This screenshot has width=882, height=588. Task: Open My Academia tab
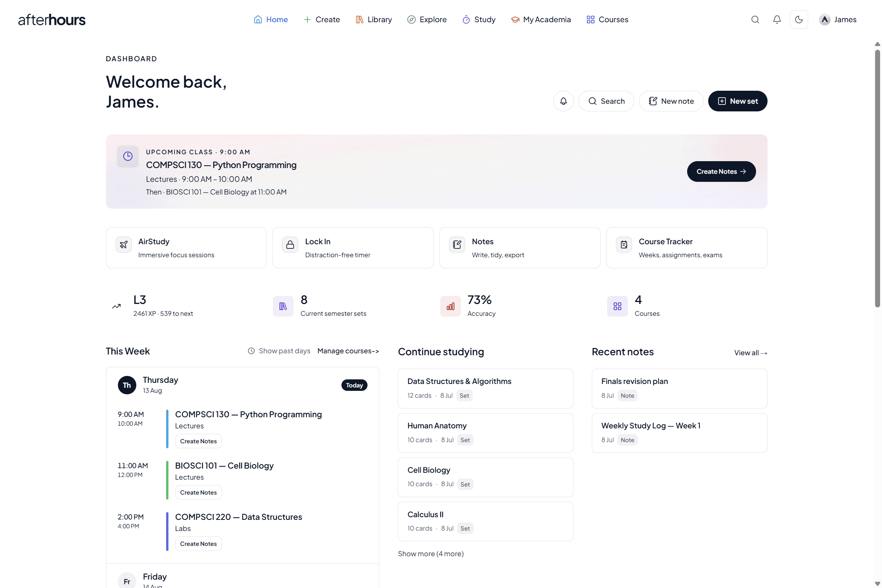click(x=541, y=20)
